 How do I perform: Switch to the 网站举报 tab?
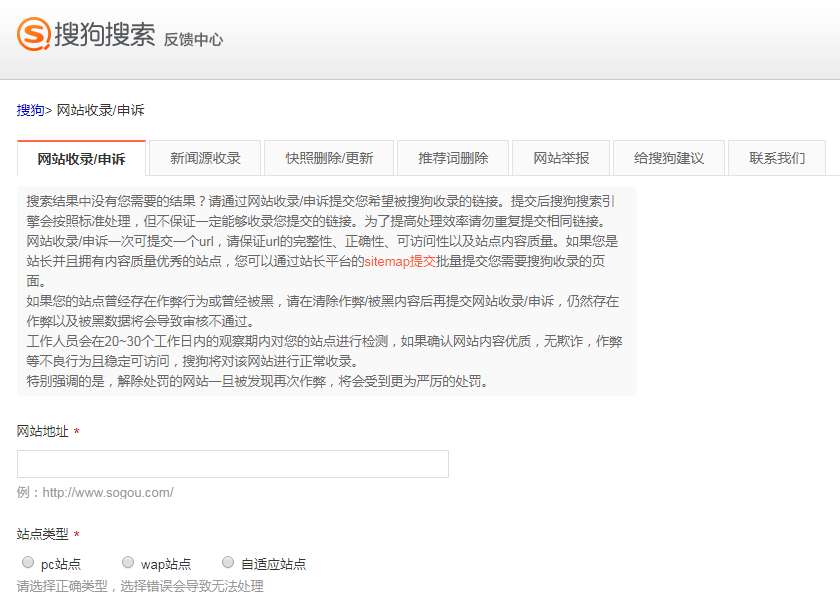click(561, 158)
